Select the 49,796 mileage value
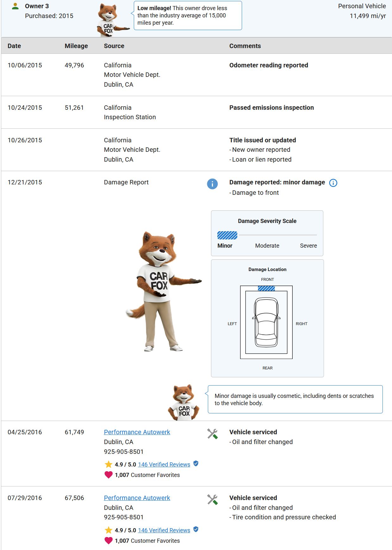Image resolution: width=392 pixels, height=550 pixels. pos(74,65)
